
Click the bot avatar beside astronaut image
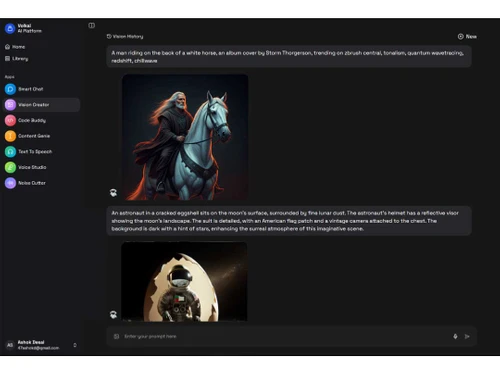(x=113, y=314)
